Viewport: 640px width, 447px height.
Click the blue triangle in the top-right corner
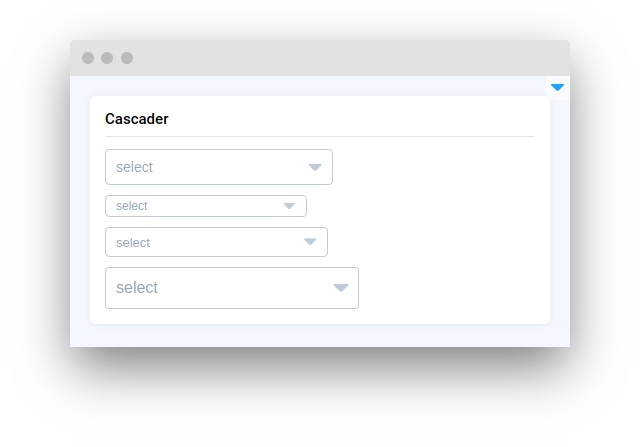click(557, 88)
